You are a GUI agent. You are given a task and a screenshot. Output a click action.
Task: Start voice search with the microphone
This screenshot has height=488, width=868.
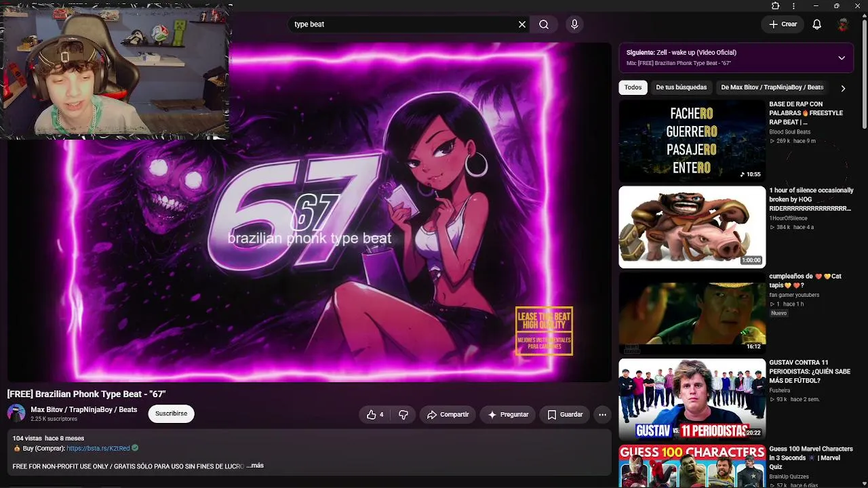point(574,24)
